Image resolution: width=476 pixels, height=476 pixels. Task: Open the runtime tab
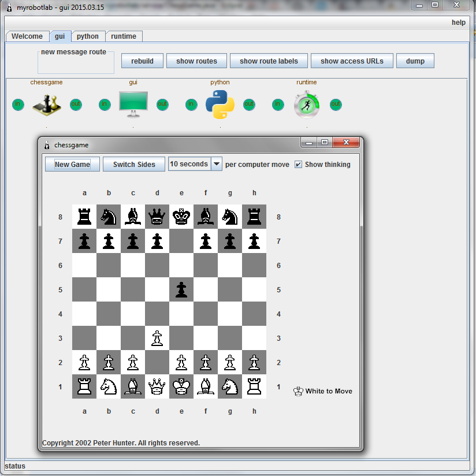click(124, 36)
